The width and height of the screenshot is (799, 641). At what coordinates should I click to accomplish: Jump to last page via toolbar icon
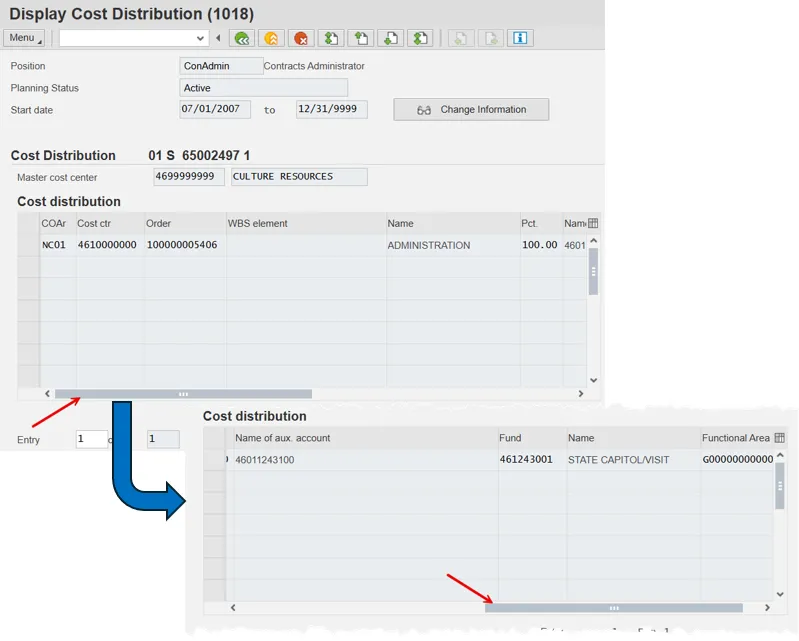click(421, 38)
